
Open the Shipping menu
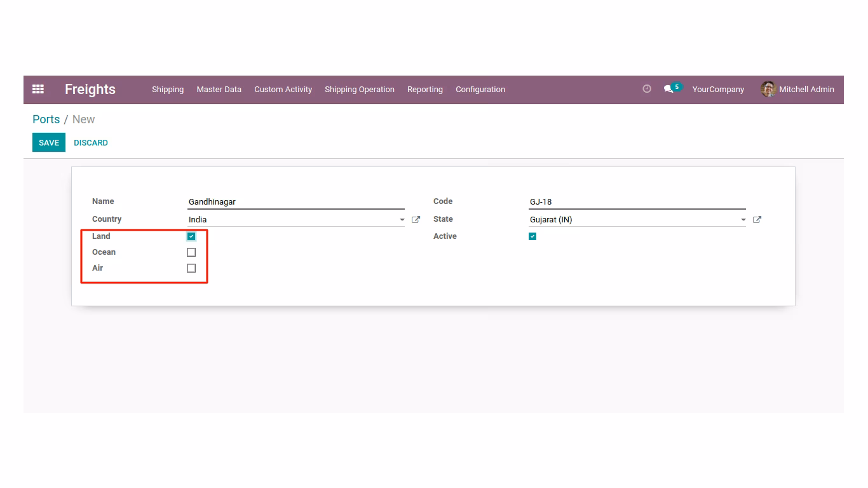click(x=168, y=90)
